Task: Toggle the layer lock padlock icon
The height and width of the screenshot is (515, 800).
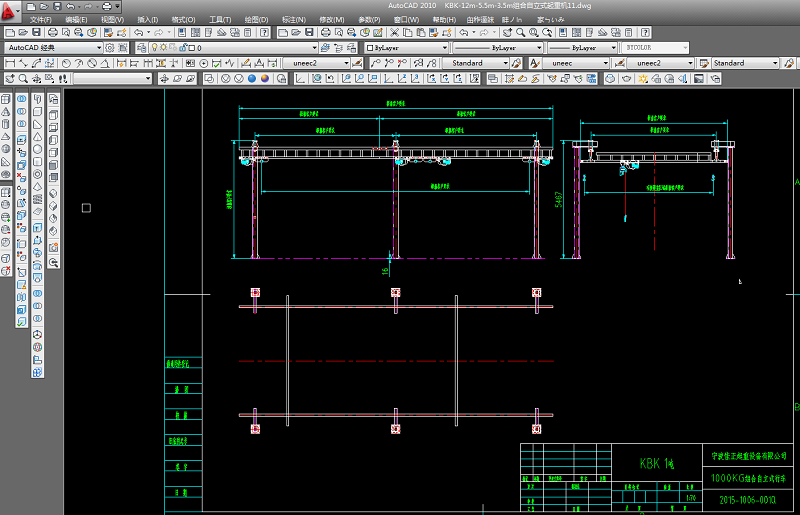Action: click(181, 47)
